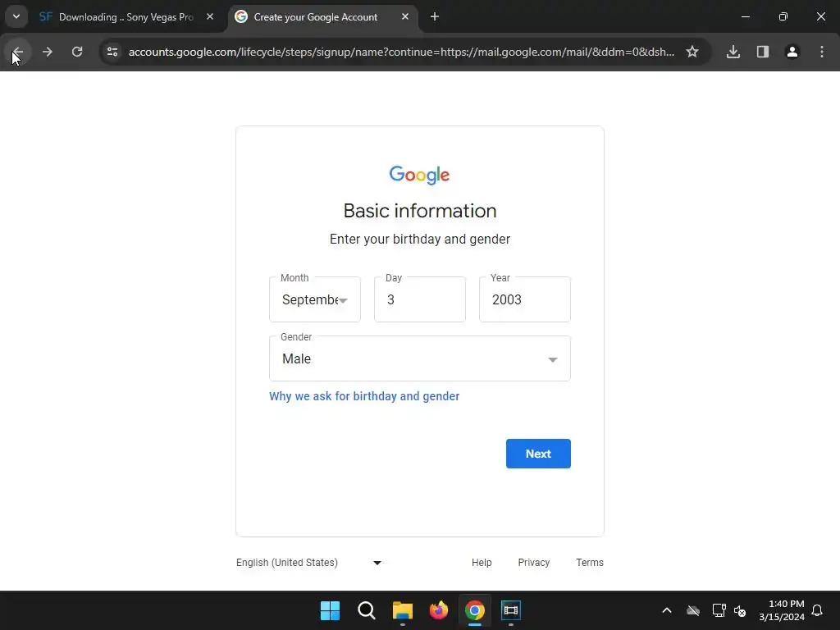The width and height of the screenshot is (840, 630).
Task: Open the Terms link
Action: coord(590,563)
